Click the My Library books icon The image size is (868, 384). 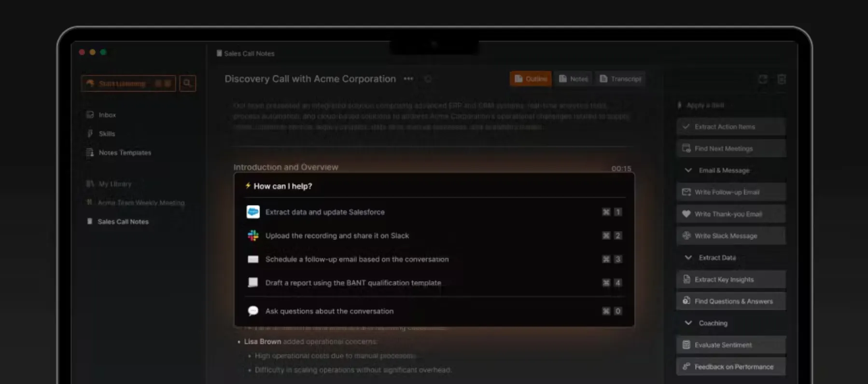click(x=90, y=184)
